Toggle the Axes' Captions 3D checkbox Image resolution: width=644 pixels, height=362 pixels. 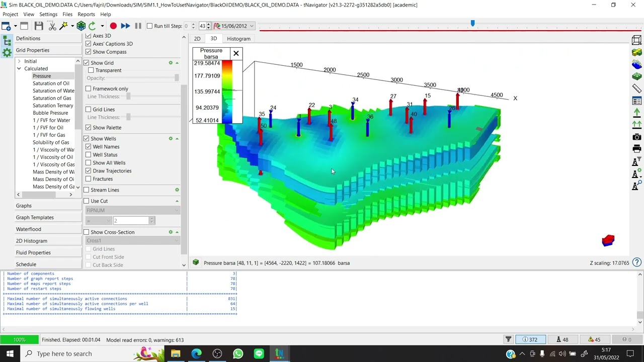pyautogui.click(x=89, y=44)
